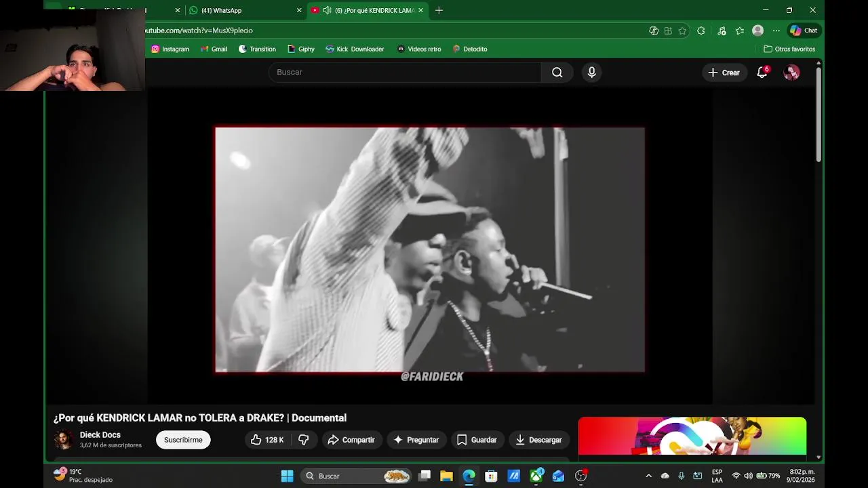Image resolution: width=868 pixels, height=488 pixels.
Task: Click the page scrollbar down arrow
Action: click(x=818, y=457)
